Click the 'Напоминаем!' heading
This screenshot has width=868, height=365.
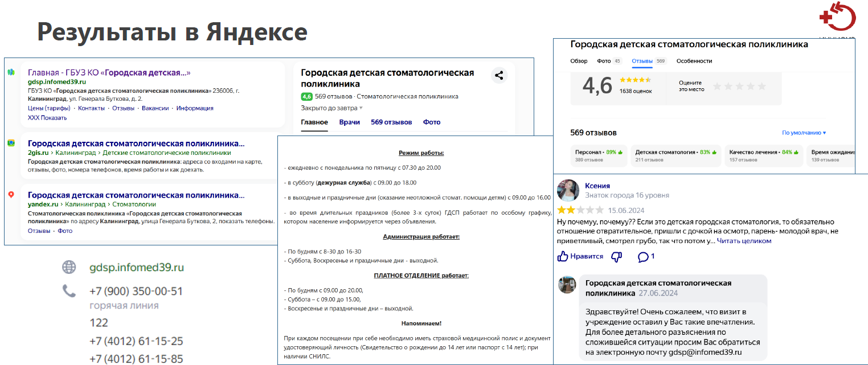(x=421, y=323)
